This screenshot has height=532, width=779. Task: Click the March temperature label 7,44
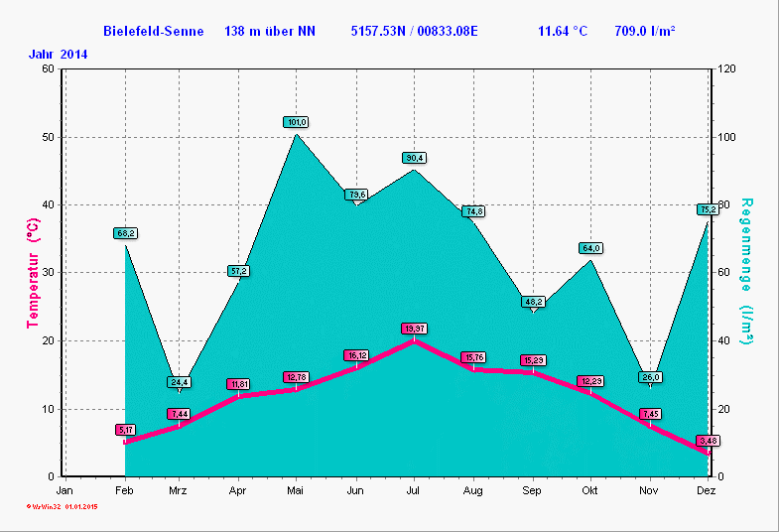pos(180,414)
